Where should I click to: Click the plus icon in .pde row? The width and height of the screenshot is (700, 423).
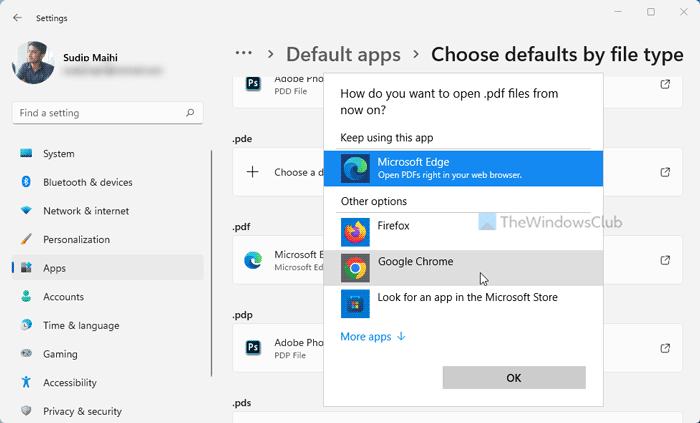[253, 172]
